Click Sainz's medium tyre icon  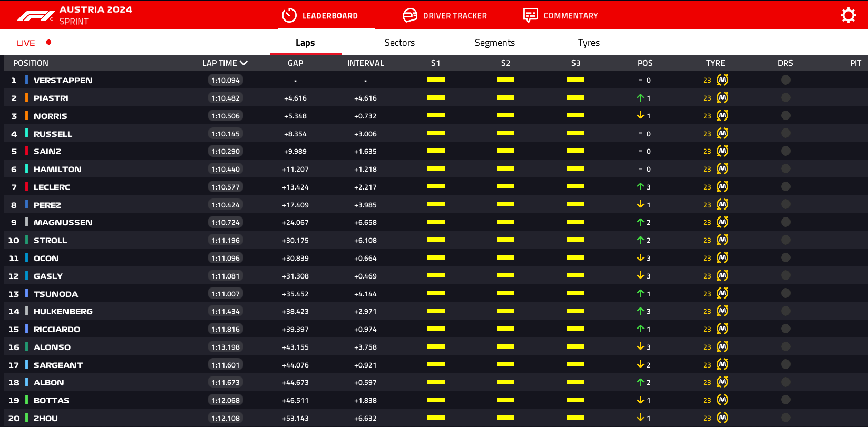[x=723, y=151]
